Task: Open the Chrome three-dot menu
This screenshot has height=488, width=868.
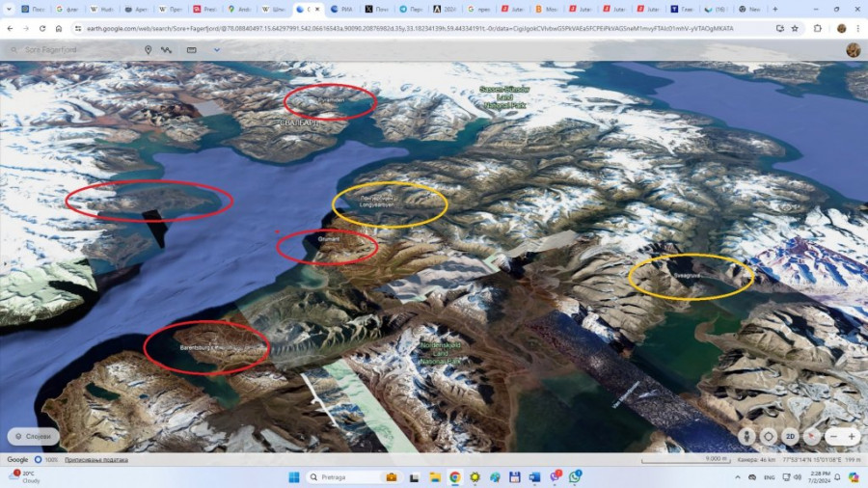Action: 857,28
